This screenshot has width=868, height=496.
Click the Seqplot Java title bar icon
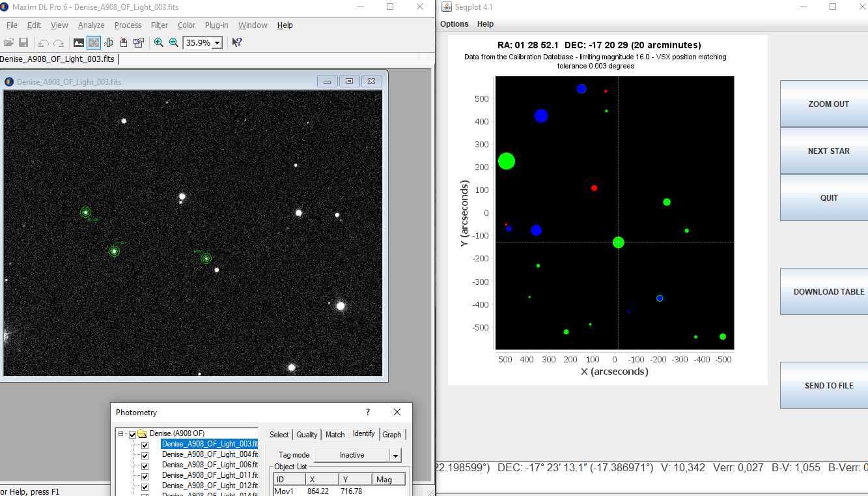(446, 7)
